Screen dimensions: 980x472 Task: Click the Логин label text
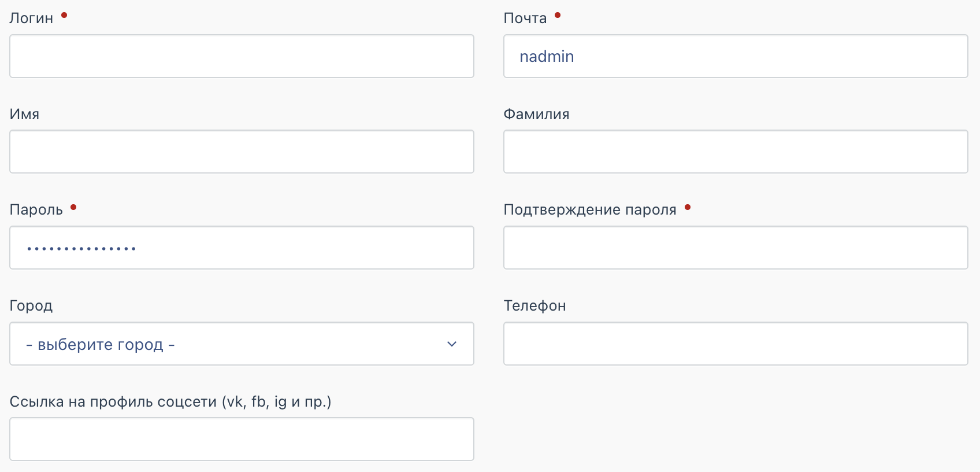(x=31, y=18)
